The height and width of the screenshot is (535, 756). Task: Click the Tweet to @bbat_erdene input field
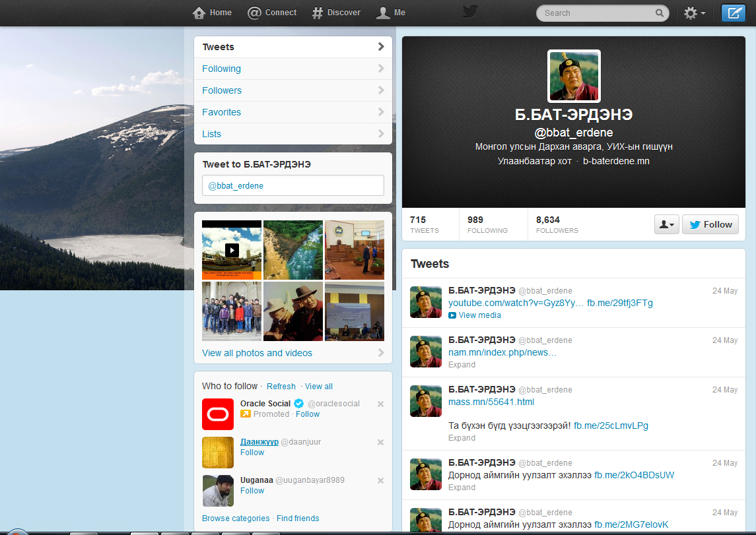pyautogui.click(x=292, y=185)
